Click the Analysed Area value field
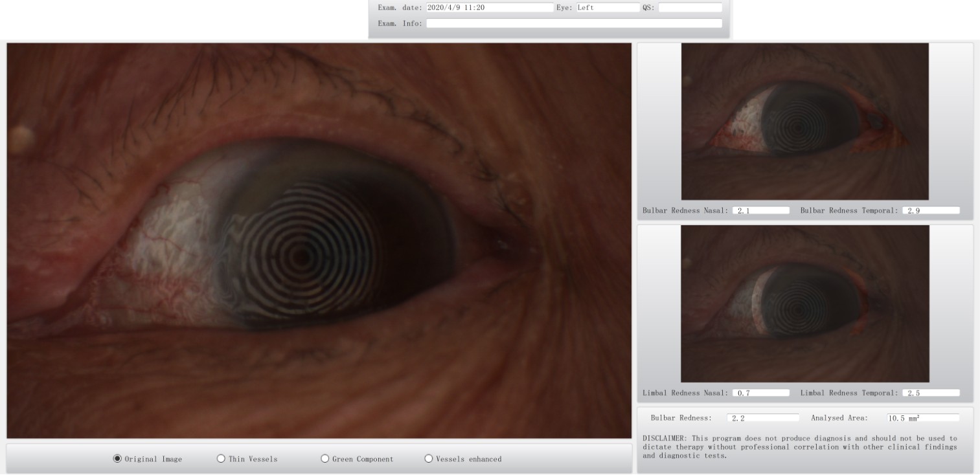The width and height of the screenshot is (980, 475). (923, 418)
